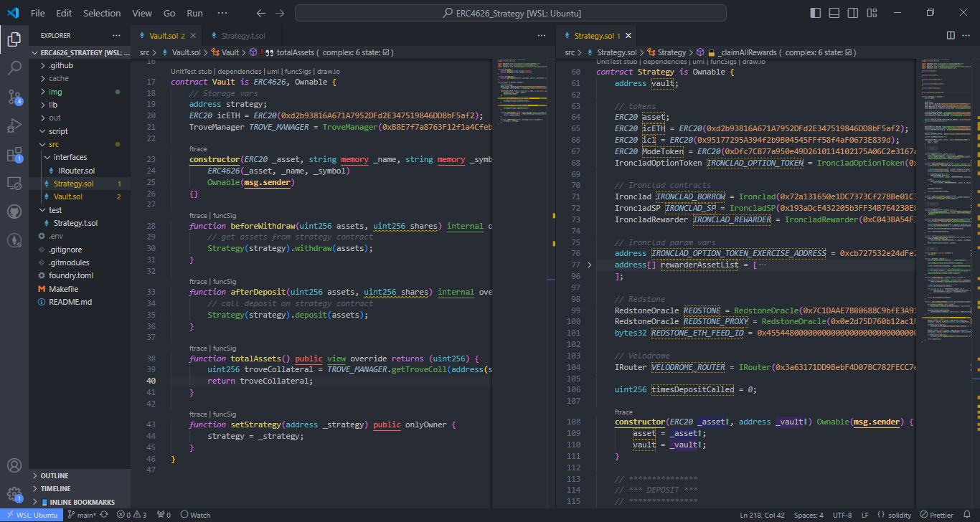Open IRouter.sol in the explorer tree
Viewport: 980px width, 522px height.
pos(80,171)
